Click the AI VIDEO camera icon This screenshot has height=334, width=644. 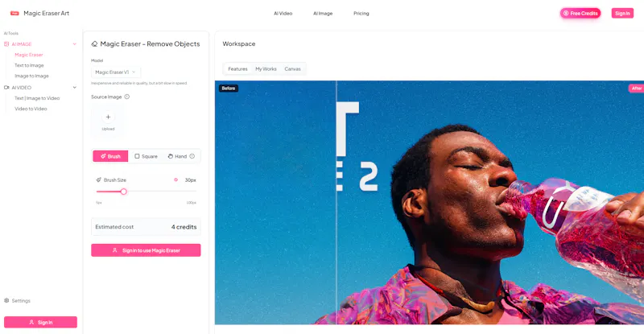(6, 88)
